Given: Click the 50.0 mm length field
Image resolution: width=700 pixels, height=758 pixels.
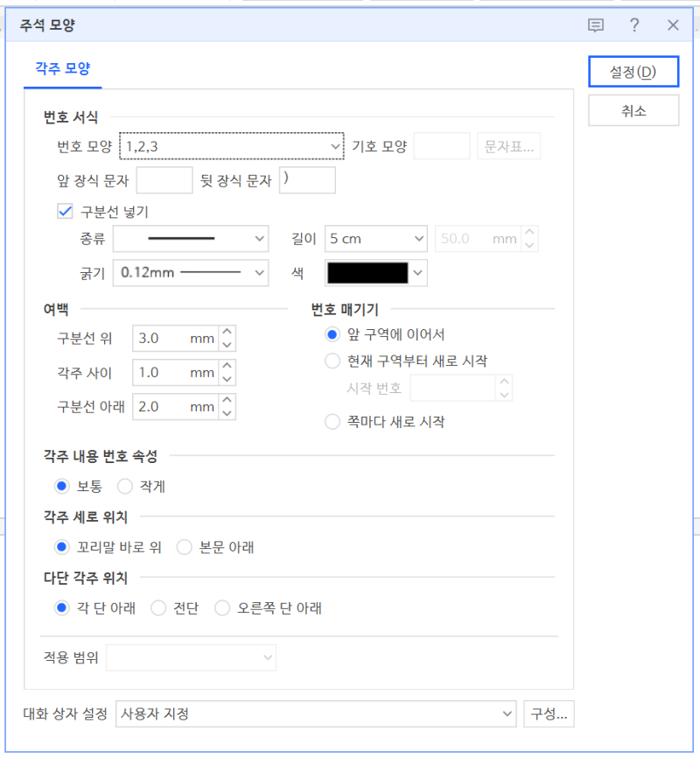Looking at the screenshot, I should pos(478,239).
